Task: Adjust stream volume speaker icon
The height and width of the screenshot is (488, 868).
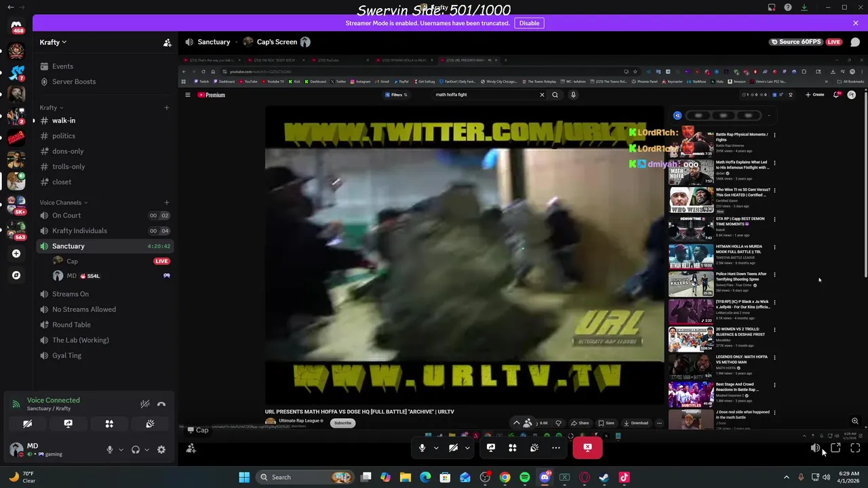Action: (x=815, y=448)
